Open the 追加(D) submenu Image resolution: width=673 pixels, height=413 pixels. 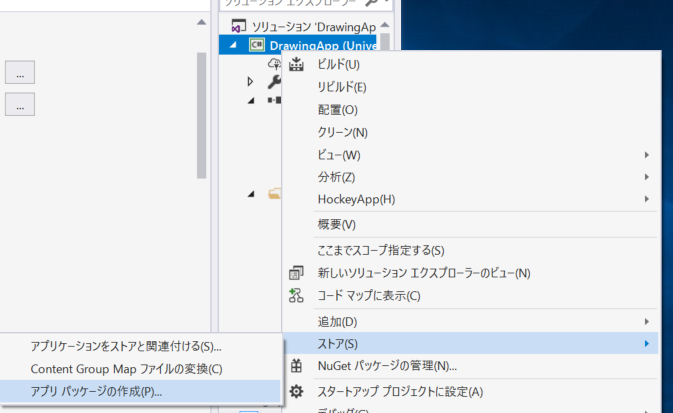[471, 322]
